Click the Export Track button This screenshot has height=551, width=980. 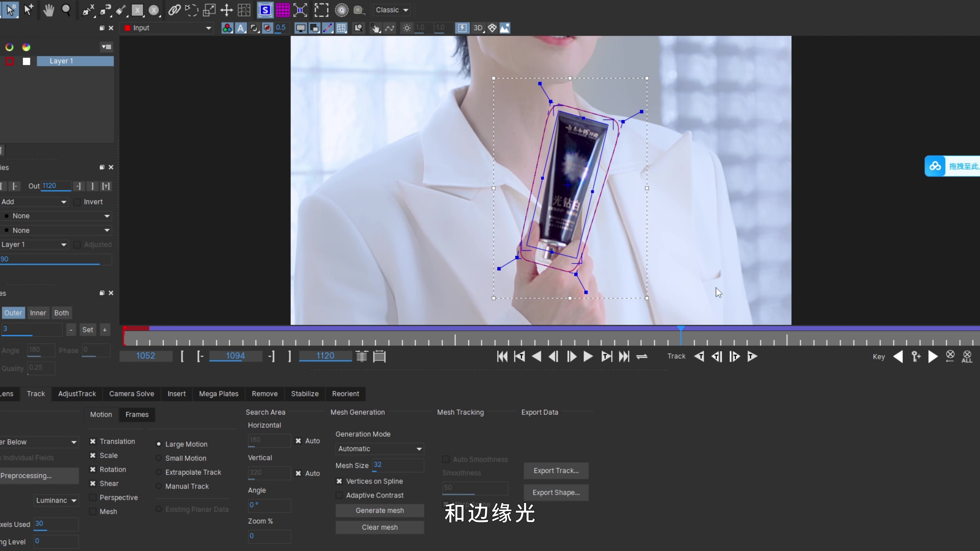point(556,470)
